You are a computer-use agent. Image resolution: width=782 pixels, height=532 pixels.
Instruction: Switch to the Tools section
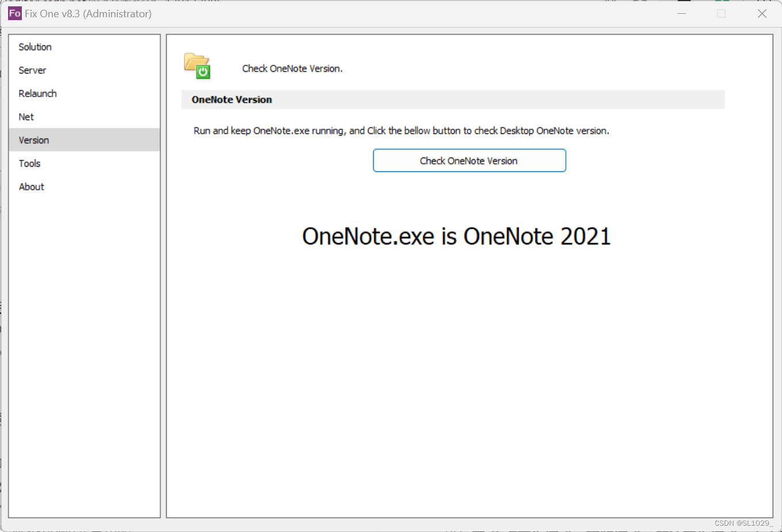[x=84, y=163]
